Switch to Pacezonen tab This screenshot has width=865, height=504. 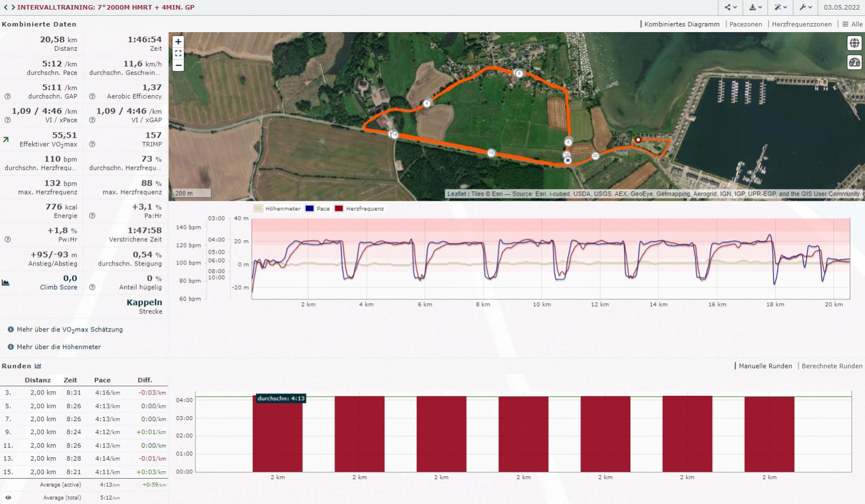pos(745,24)
